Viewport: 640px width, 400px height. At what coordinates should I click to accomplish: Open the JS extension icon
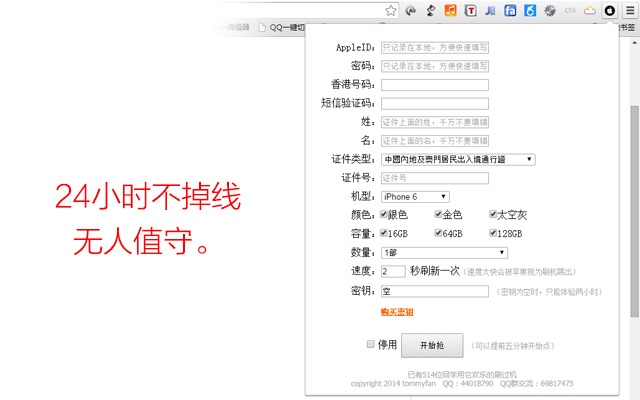point(490,11)
